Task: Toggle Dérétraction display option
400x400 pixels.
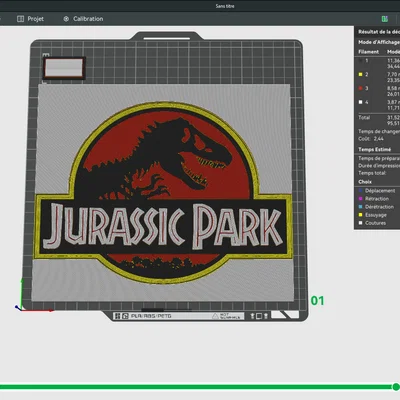Action: coord(376,207)
